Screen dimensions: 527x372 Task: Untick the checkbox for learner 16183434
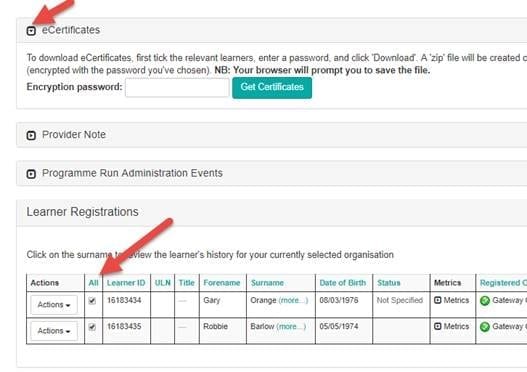(x=92, y=301)
